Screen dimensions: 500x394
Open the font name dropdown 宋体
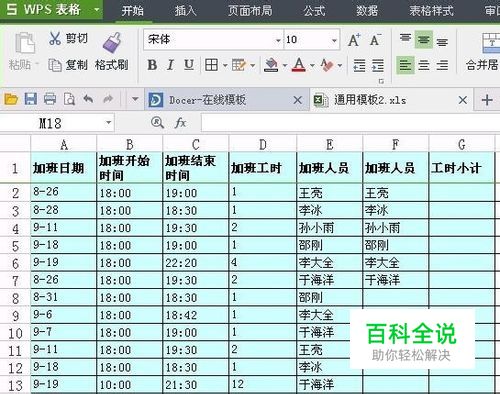[278, 41]
